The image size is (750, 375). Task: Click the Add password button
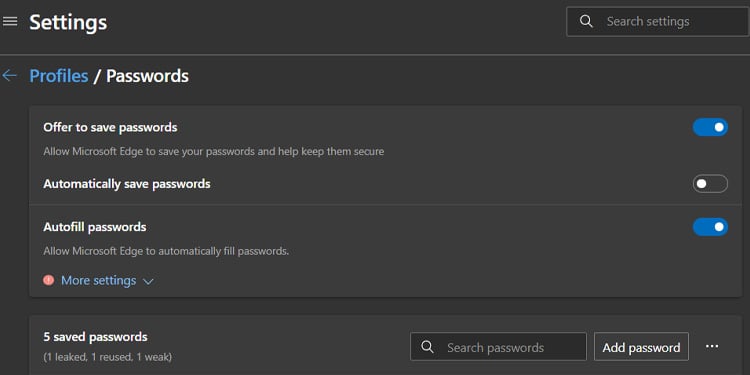click(641, 347)
